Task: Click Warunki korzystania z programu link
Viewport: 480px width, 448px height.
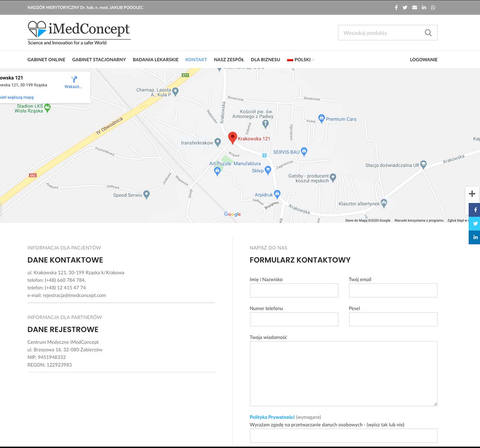Action: [419, 220]
